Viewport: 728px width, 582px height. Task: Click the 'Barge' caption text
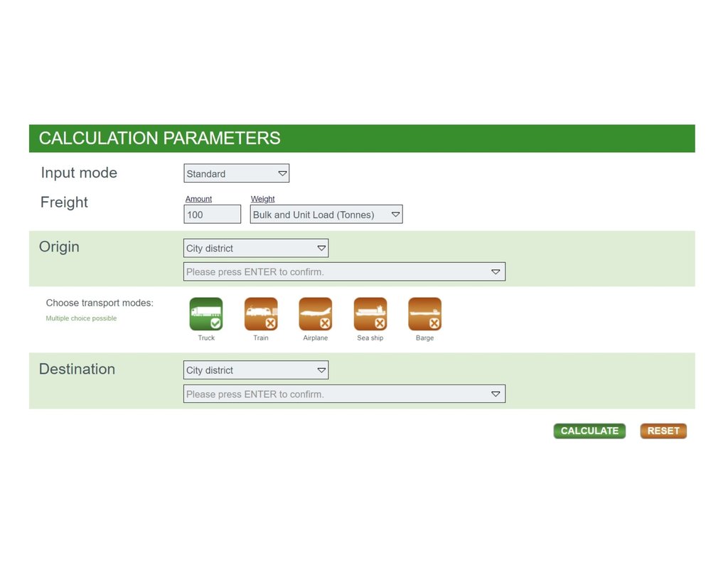point(425,338)
